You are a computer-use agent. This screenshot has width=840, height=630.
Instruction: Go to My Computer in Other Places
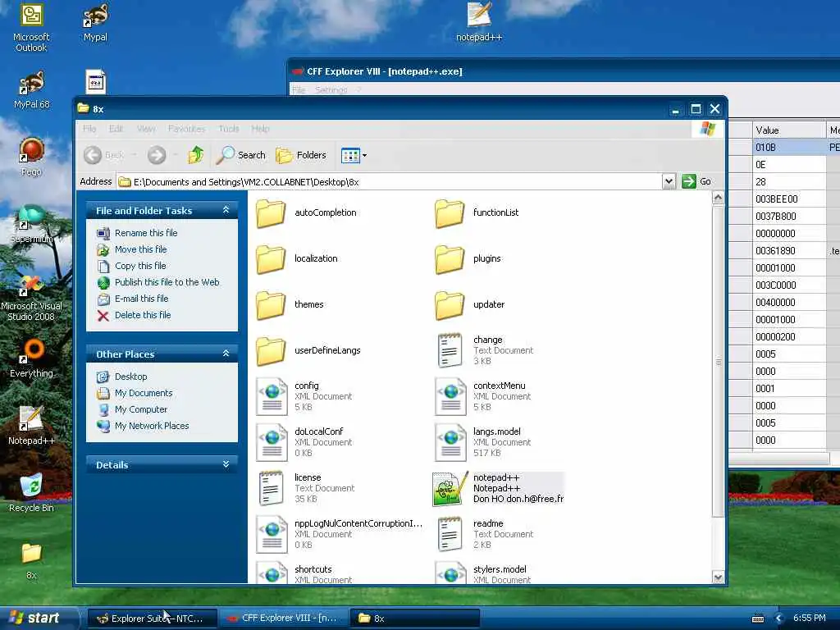pos(141,410)
